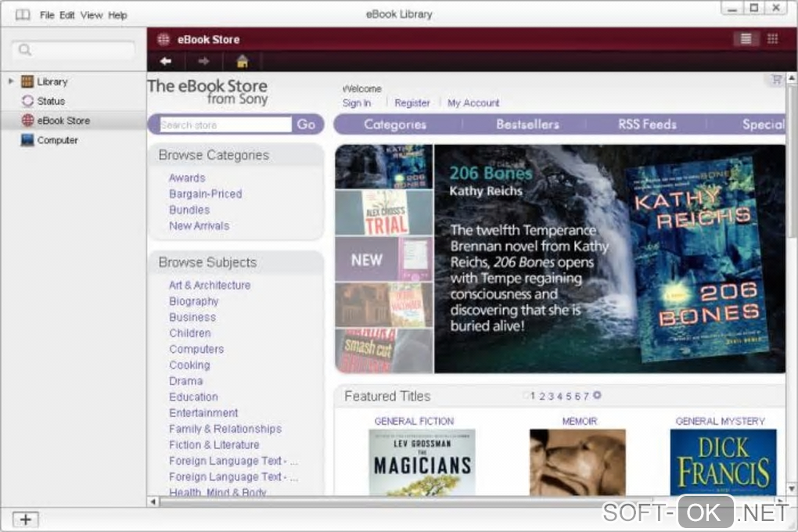Screen dimensions: 798x532
Task: Click the horizontal scrollbar left arrow
Action: click(x=153, y=501)
